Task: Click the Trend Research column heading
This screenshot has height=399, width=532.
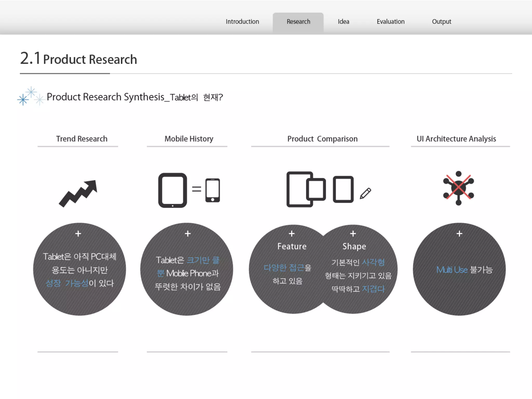Action: point(82,139)
